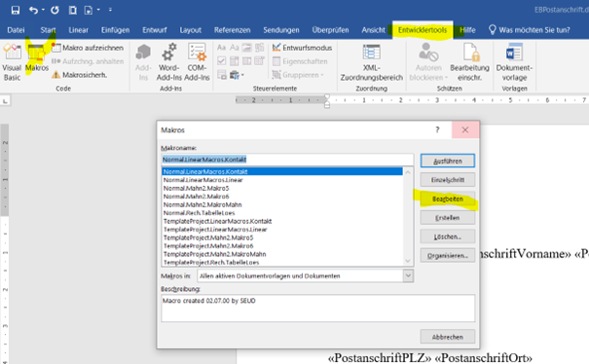
Task: Click the Erstellen button
Action: click(448, 218)
